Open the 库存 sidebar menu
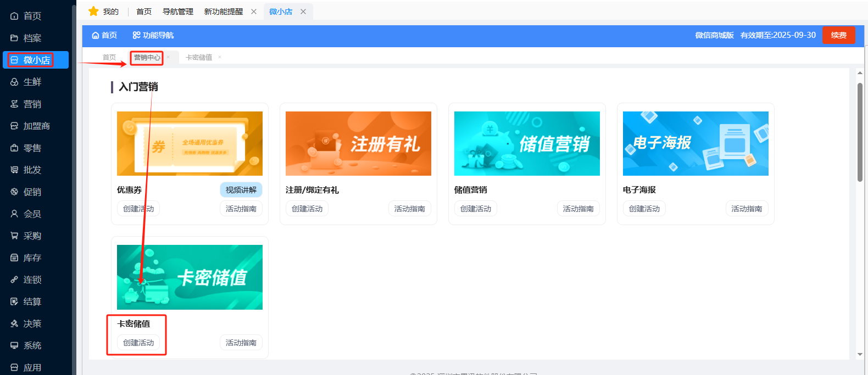The image size is (868, 375). click(x=32, y=258)
